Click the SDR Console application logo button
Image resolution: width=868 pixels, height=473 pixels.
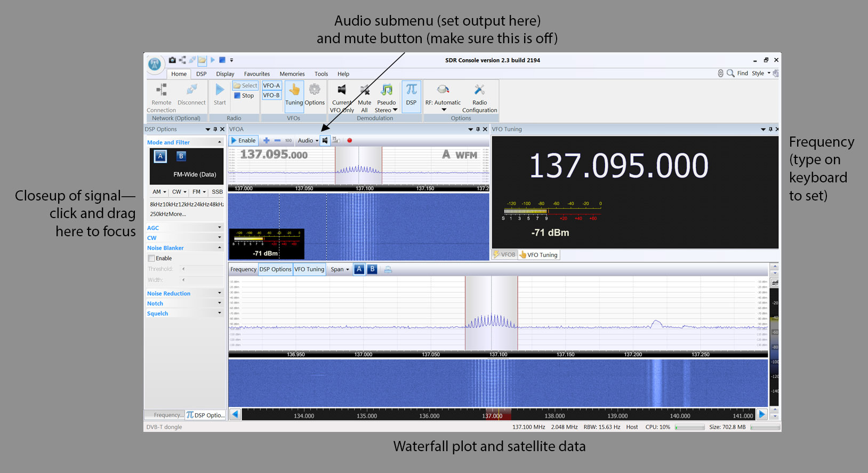[155, 65]
